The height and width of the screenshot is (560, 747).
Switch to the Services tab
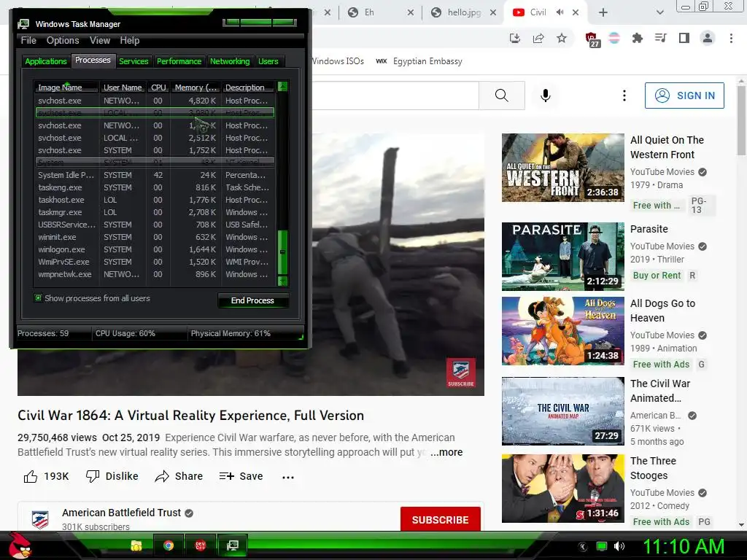133,61
